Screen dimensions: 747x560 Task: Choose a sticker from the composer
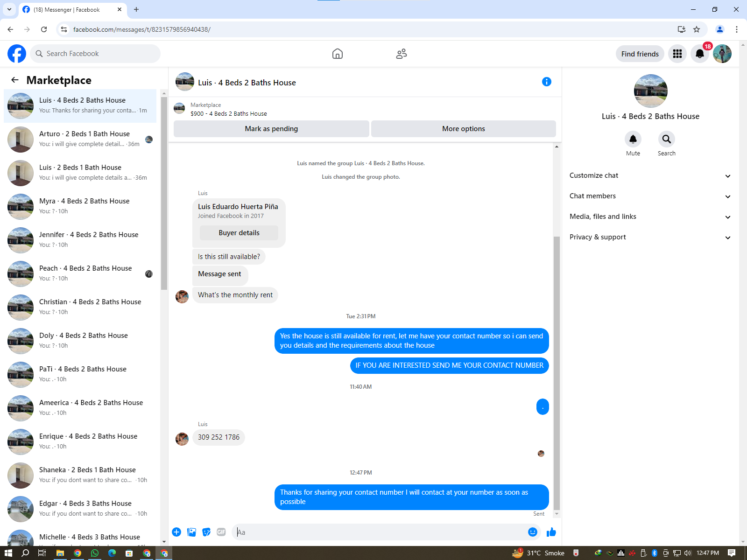coord(206,532)
